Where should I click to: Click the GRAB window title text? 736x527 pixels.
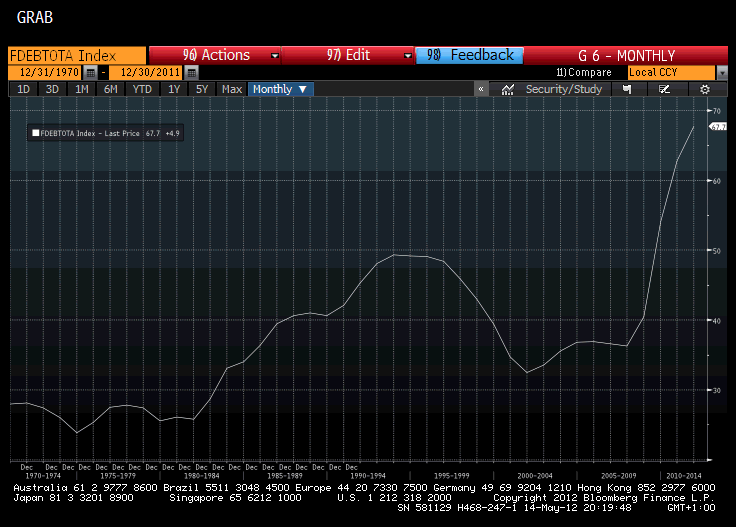coord(35,17)
